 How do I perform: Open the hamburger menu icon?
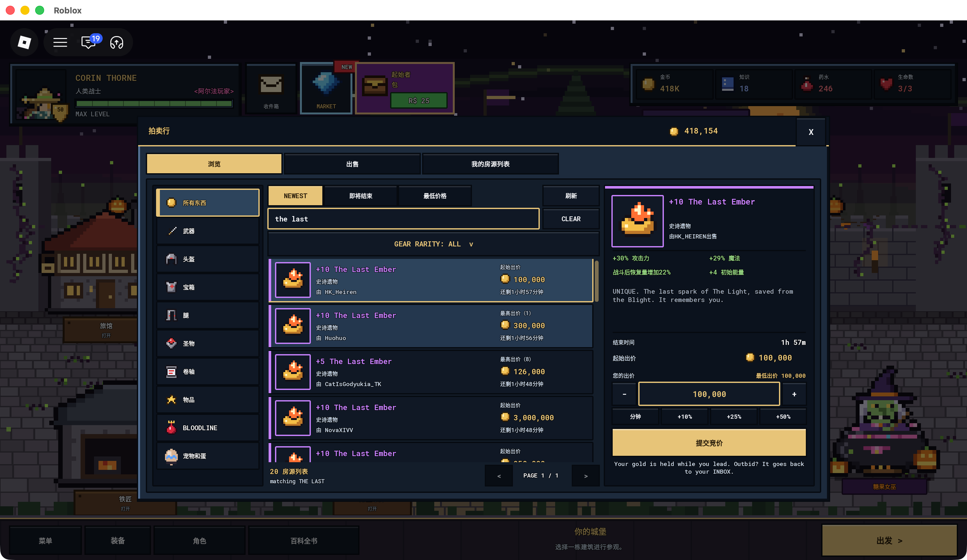tap(60, 42)
